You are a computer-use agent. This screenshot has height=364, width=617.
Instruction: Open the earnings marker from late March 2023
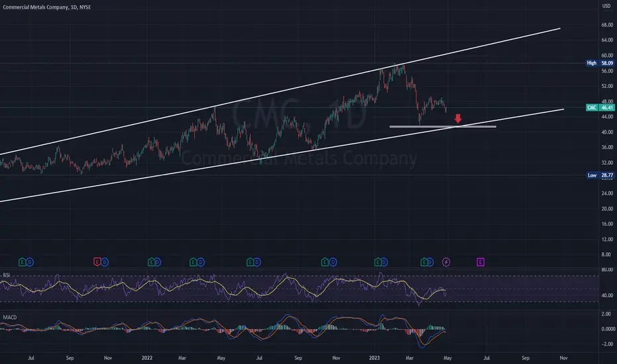coord(424,262)
